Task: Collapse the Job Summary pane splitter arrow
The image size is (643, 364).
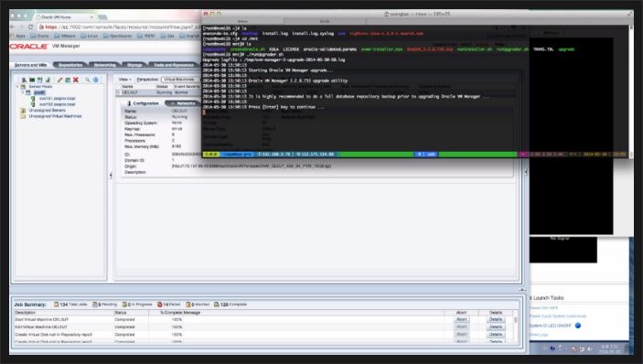Action: [522, 289]
